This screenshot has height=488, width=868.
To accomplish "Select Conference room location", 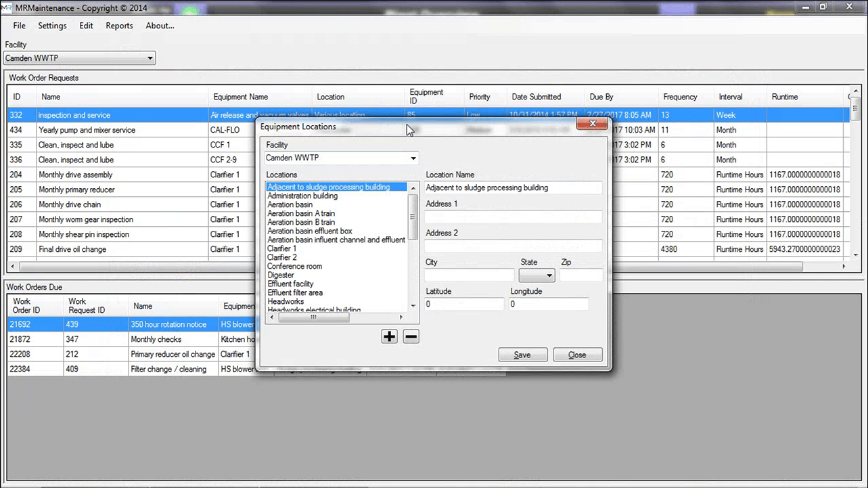I will coord(294,267).
